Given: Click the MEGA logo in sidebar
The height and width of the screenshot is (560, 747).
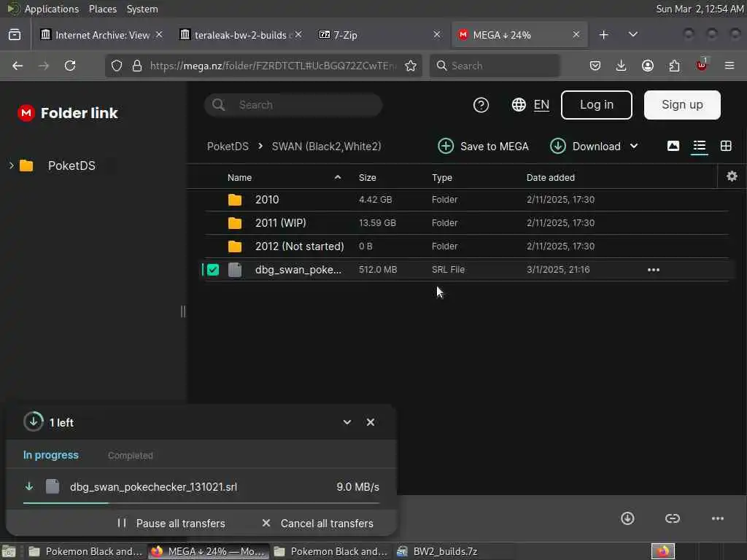Looking at the screenshot, I should click(26, 113).
